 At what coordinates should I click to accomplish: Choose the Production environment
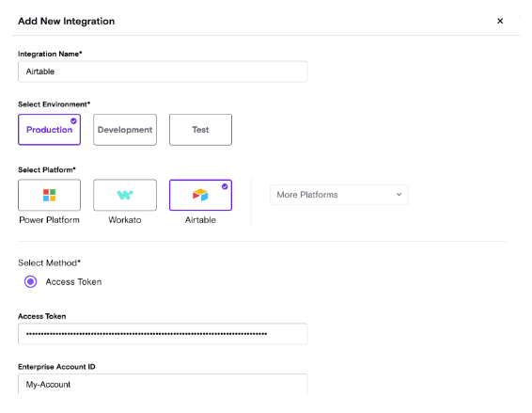(49, 130)
